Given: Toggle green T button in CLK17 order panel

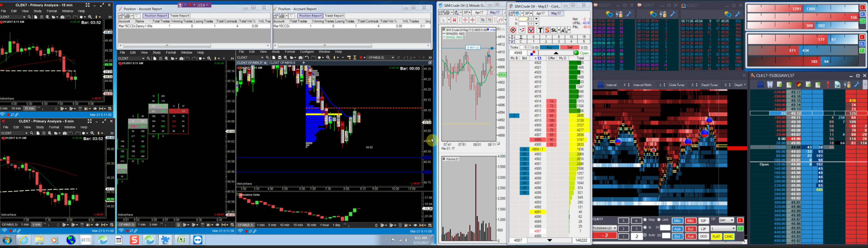Looking at the screenshot, I should point(740,229).
